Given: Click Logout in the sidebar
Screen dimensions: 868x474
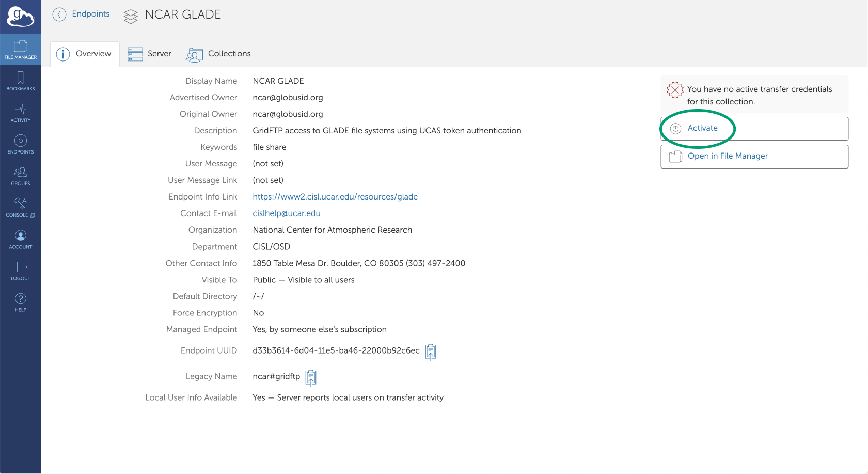Looking at the screenshot, I should [x=21, y=271].
